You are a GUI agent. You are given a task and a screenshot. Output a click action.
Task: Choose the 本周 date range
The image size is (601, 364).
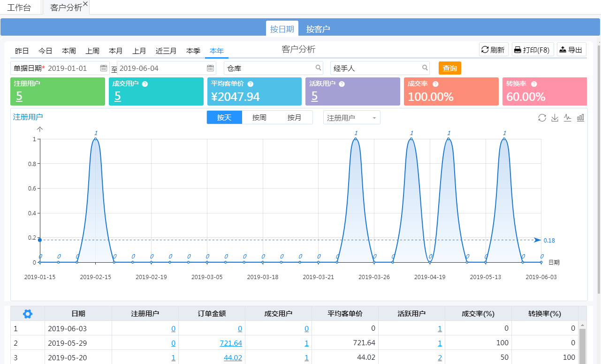69,51
